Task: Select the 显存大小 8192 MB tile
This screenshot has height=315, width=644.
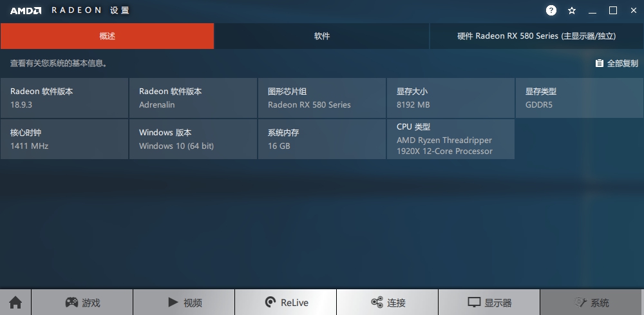Action: 451,98
